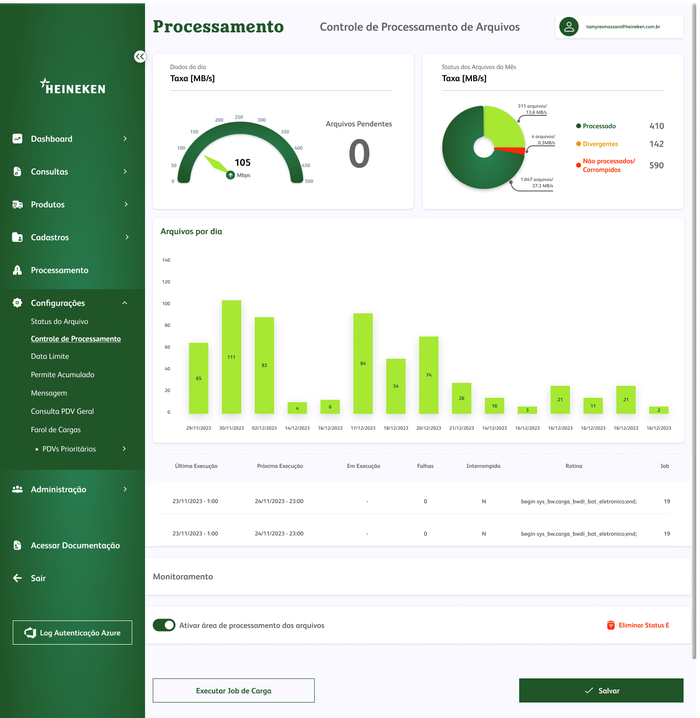Click the trash icon beside Eliminar Status
Screen dimensions: 700x718
pos(611,625)
